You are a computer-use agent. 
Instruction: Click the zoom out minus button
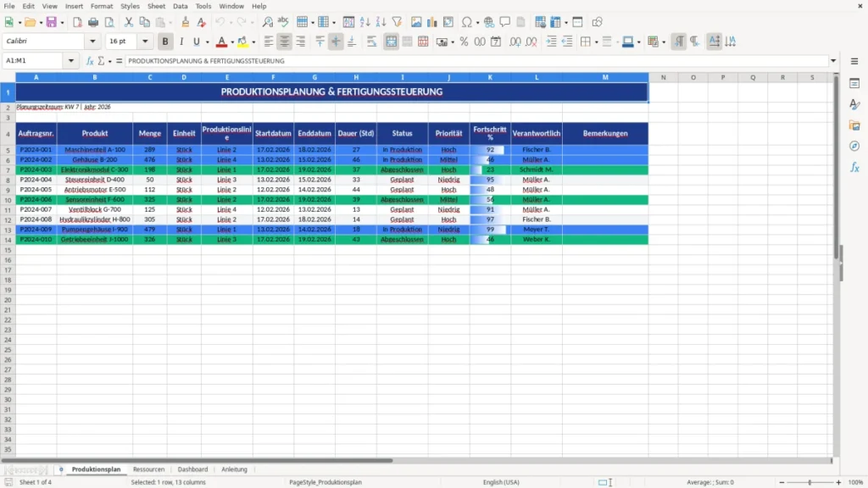pos(782,482)
